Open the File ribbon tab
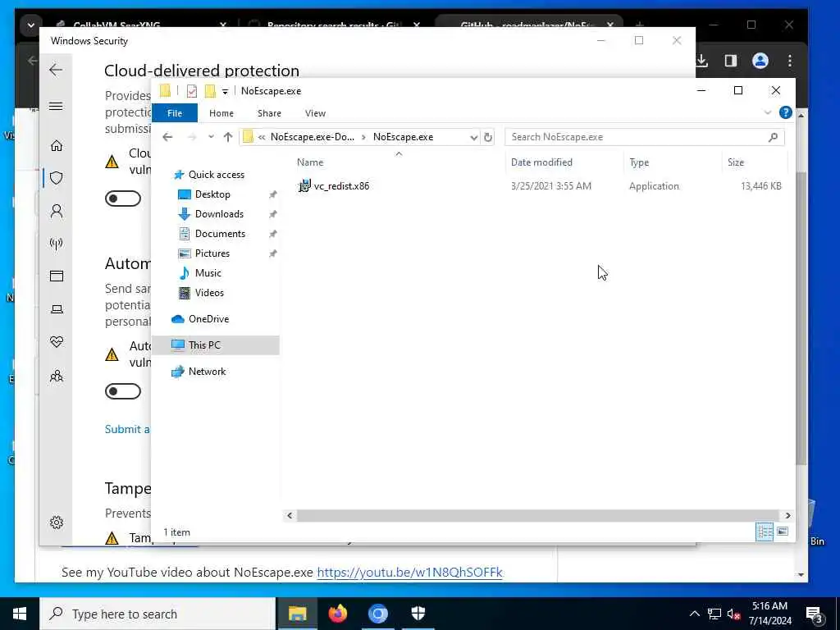This screenshot has height=630, width=840. (x=175, y=113)
